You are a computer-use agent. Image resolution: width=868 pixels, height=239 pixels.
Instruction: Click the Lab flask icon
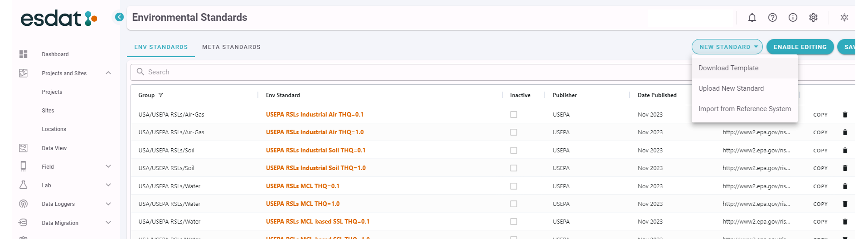24,185
